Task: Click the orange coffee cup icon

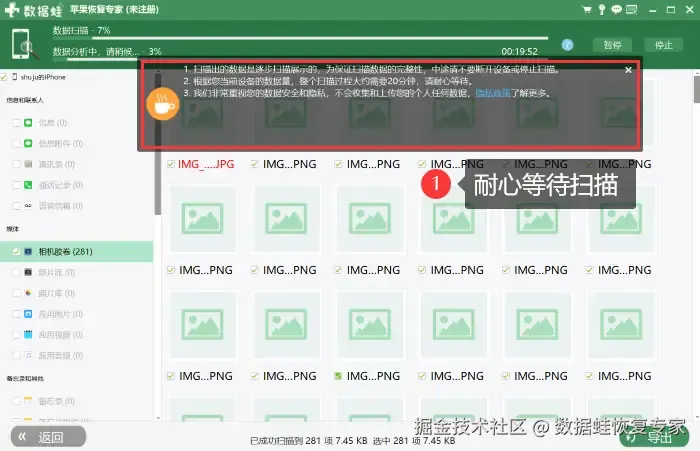Action: (x=163, y=104)
